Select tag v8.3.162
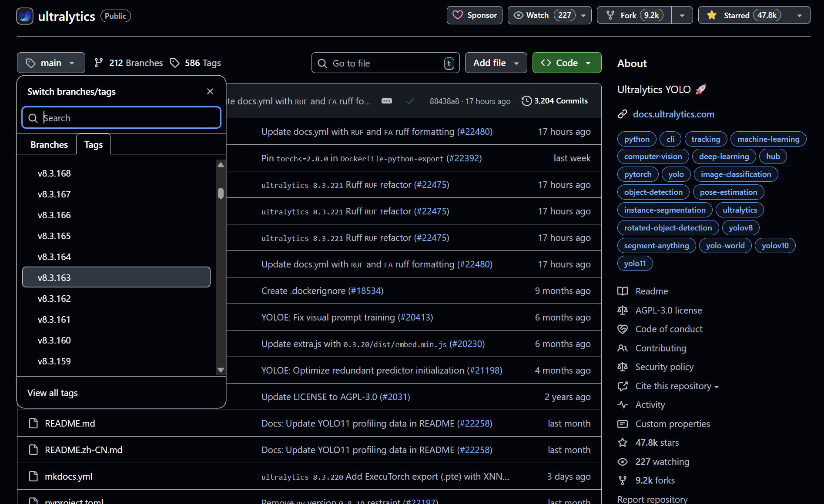 tap(116, 299)
